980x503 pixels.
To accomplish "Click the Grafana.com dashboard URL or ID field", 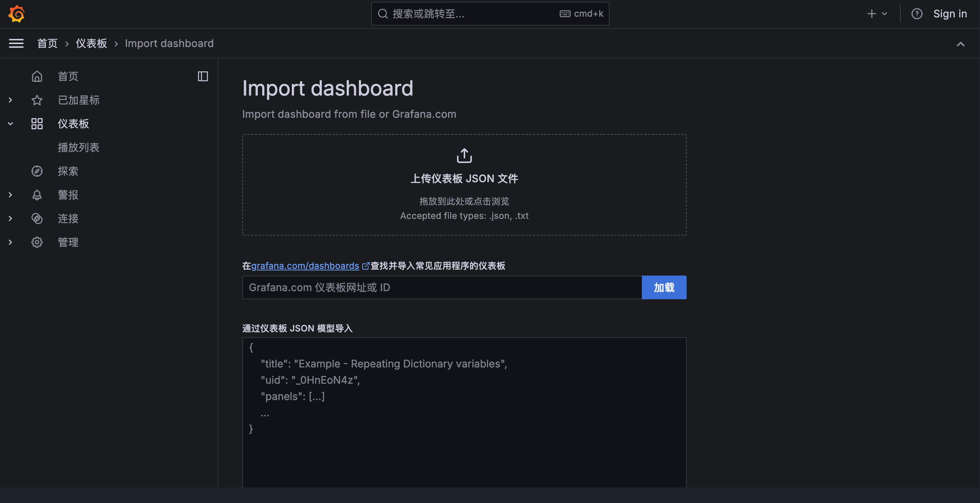I will point(442,287).
